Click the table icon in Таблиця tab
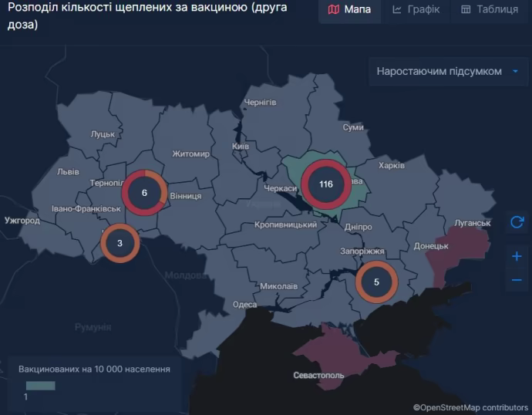Image resolution: width=532 pixels, height=415 pixels. (x=466, y=10)
